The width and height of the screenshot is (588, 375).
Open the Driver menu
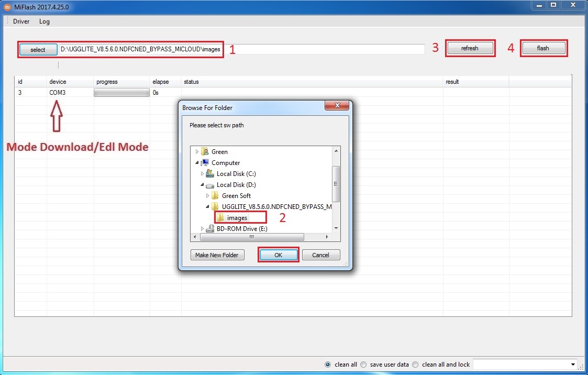[x=21, y=21]
